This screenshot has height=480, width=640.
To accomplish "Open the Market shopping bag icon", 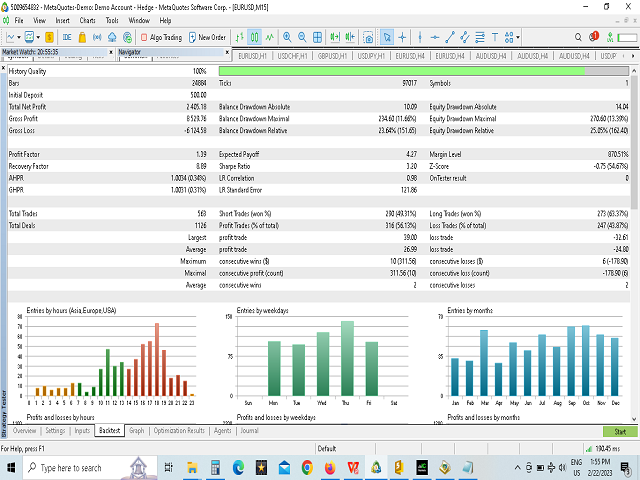I will pyautogui.click(x=82, y=38).
